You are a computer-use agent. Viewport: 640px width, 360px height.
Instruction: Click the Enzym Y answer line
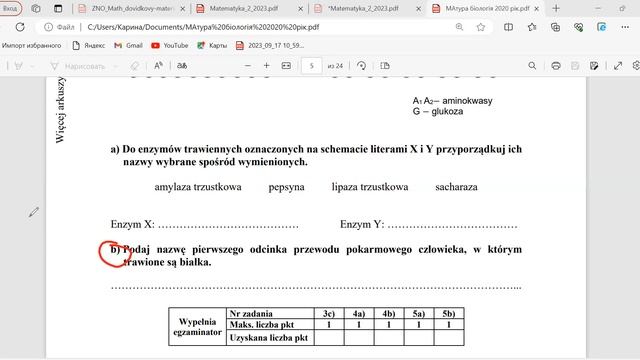point(452,225)
